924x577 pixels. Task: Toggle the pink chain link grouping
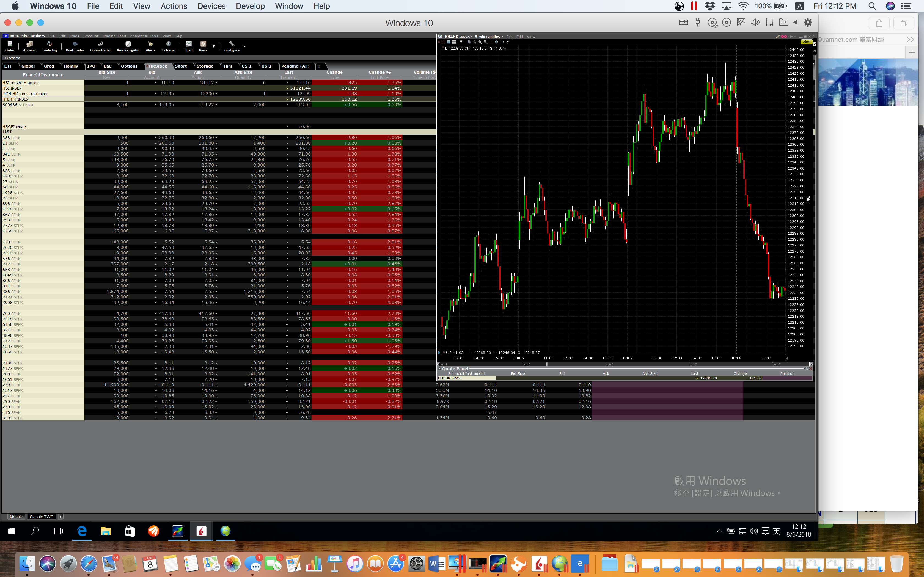click(x=783, y=37)
